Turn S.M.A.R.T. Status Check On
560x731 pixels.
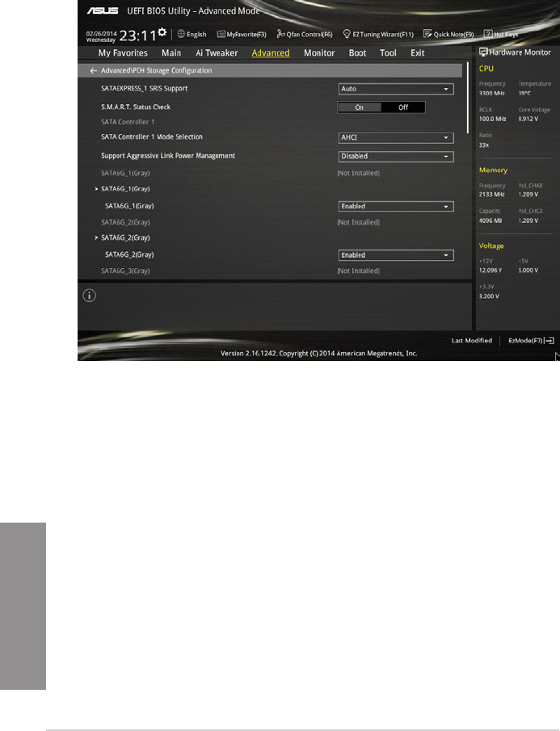click(359, 107)
